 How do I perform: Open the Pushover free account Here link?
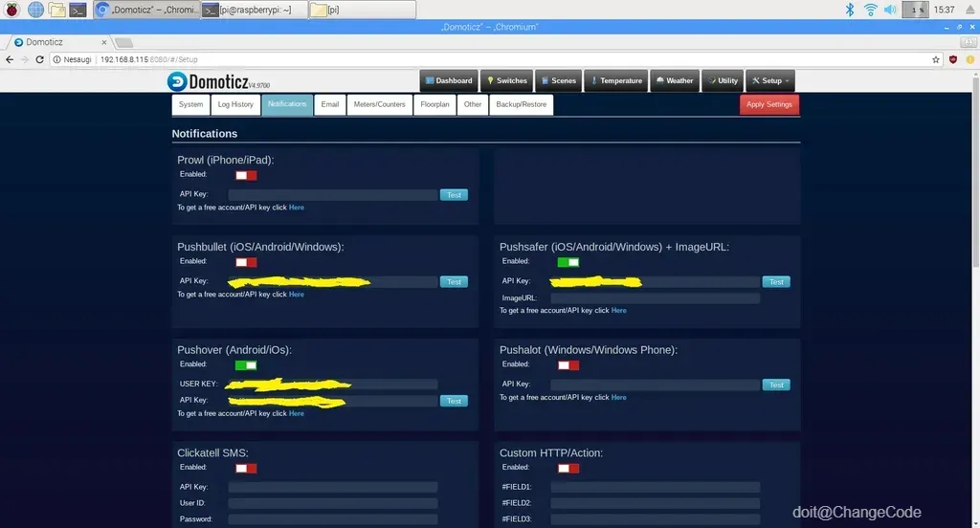tap(297, 413)
